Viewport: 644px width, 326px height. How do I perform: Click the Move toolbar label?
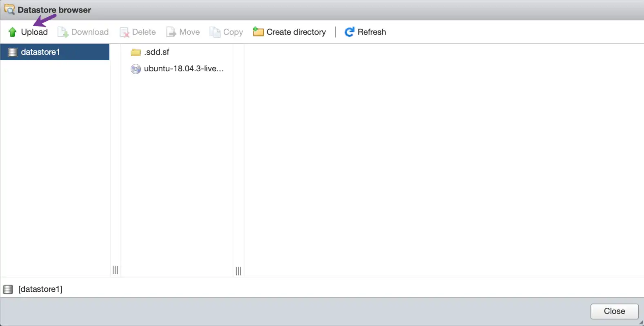[x=189, y=32]
